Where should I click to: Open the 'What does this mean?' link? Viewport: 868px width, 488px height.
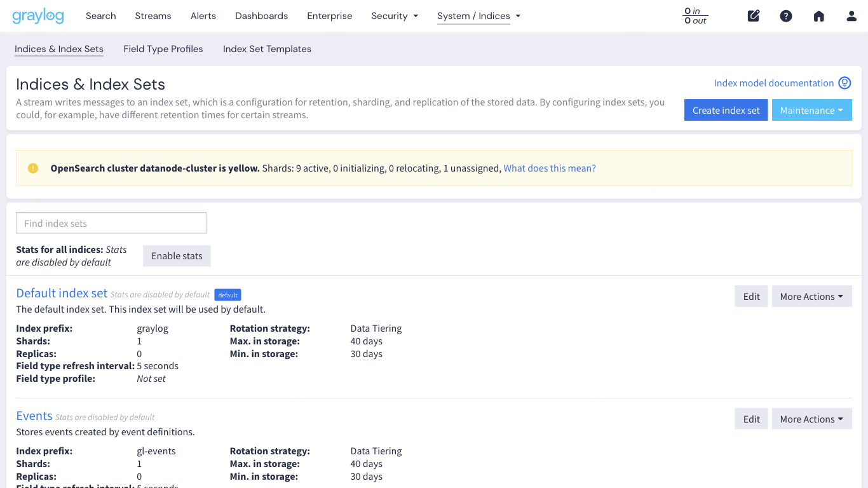click(x=549, y=168)
